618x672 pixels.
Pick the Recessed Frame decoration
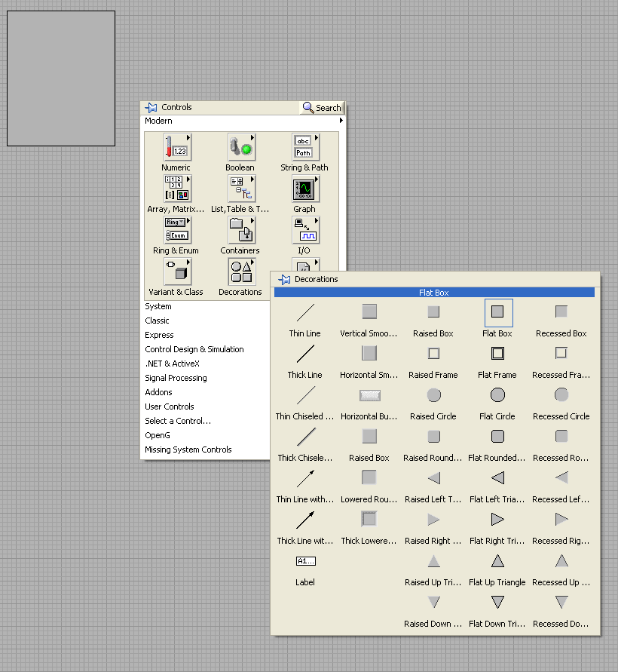(x=561, y=354)
